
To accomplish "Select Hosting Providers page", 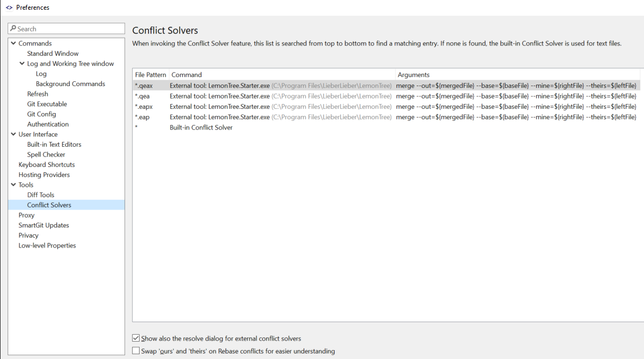I will (x=44, y=174).
